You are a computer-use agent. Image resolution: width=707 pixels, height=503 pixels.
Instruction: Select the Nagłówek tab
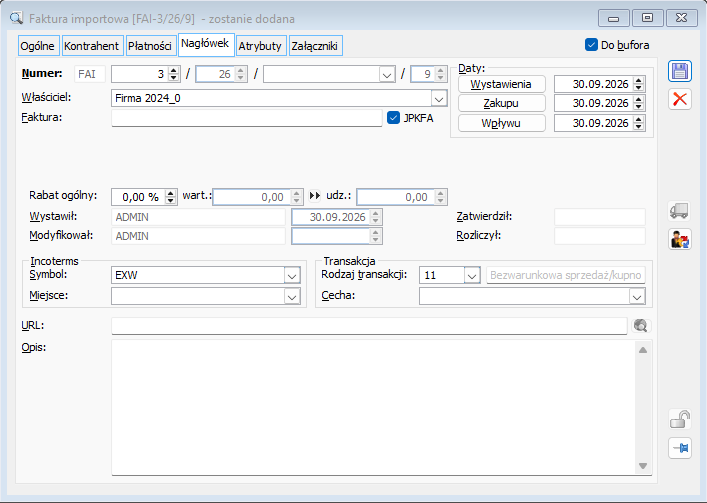point(205,44)
